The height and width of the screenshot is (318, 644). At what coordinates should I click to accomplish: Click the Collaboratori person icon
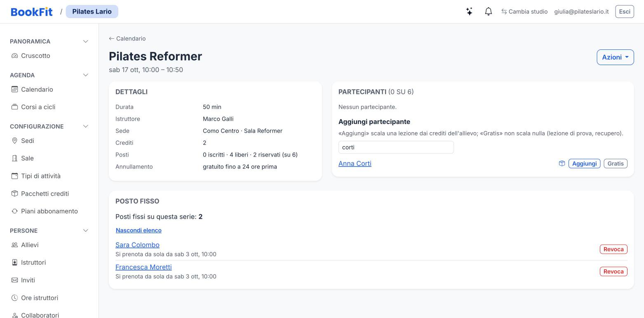14,315
